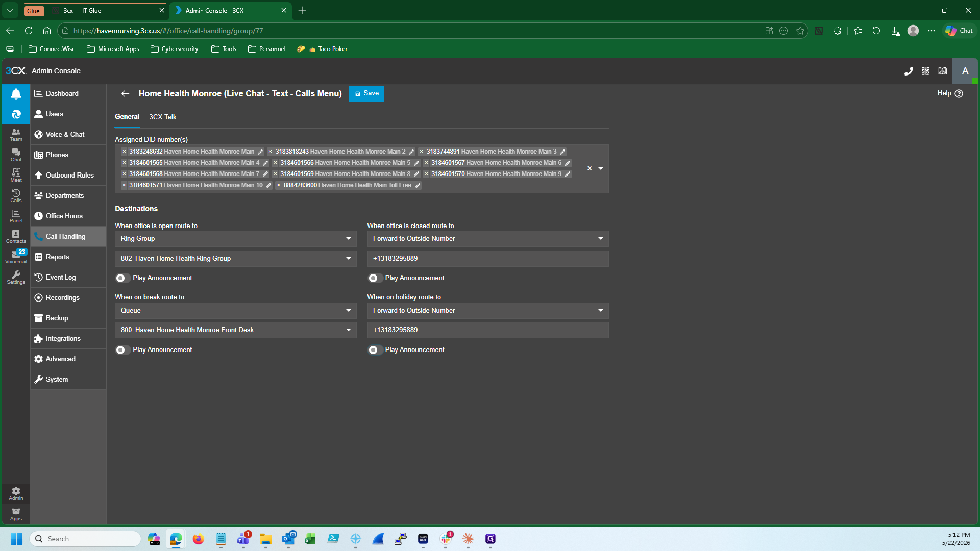Viewport: 980px width, 551px height.
Task: Open Office Hours menu item
Action: pyautogui.click(x=68, y=216)
